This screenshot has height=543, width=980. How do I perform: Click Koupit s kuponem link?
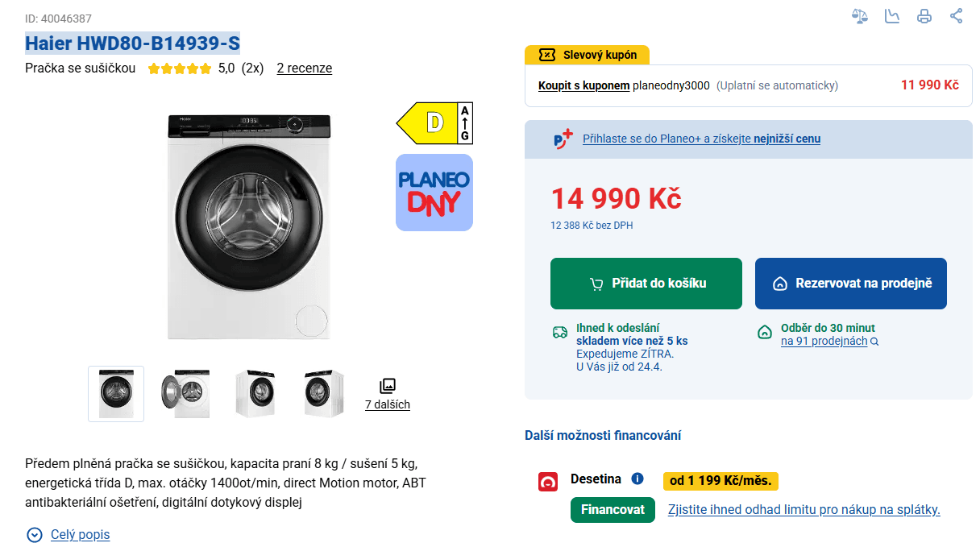(584, 85)
